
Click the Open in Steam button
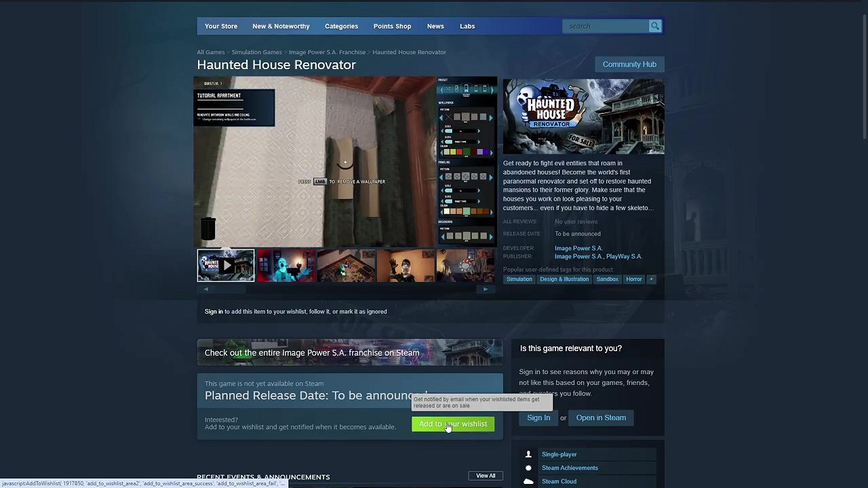(601, 418)
